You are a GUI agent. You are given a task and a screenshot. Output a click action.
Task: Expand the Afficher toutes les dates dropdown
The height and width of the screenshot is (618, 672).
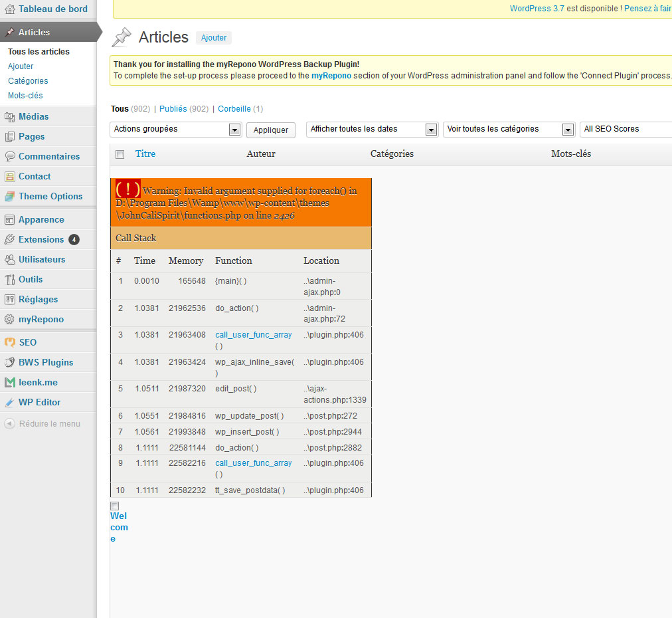click(x=373, y=130)
